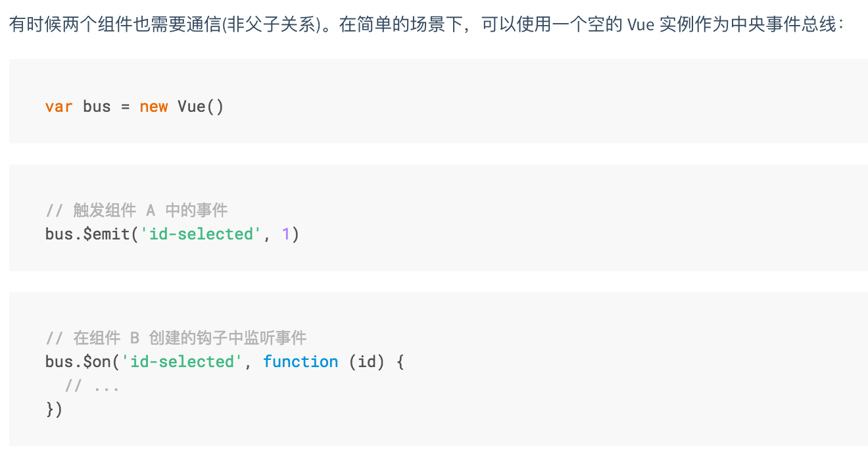This screenshot has height=450, width=868.
Task: Click the equals sign in the bus declaration
Action: pos(125,107)
